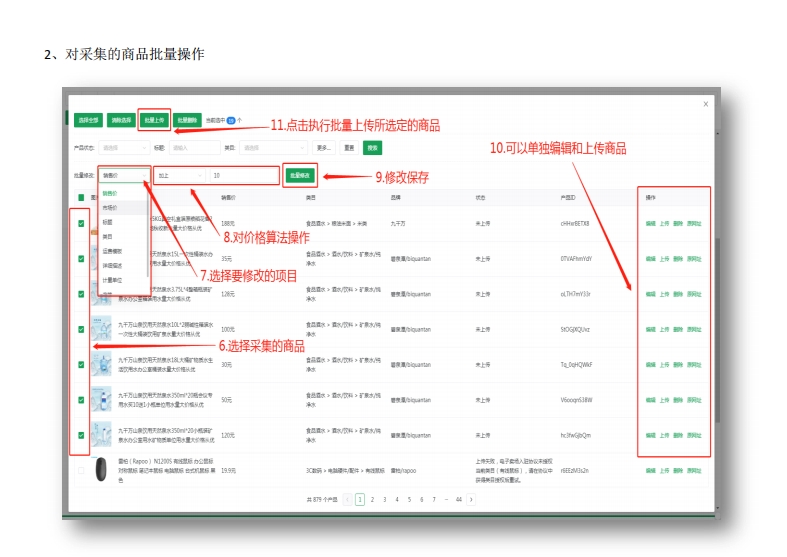Choose 标题 option in dropdown list
This screenshot has width=787, height=557.
pyautogui.click(x=108, y=222)
